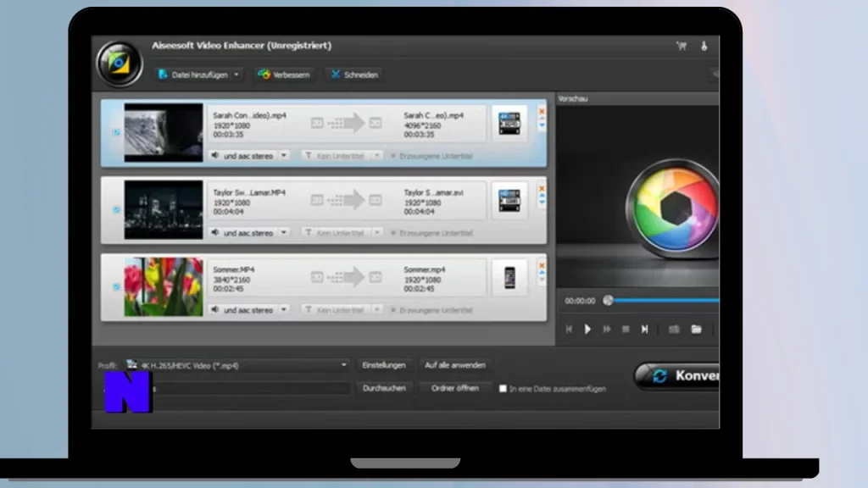Image resolution: width=868 pixels, height=488 pixels.
Task: Open the snapshot folder icon
Action: [x=697, y=330]
